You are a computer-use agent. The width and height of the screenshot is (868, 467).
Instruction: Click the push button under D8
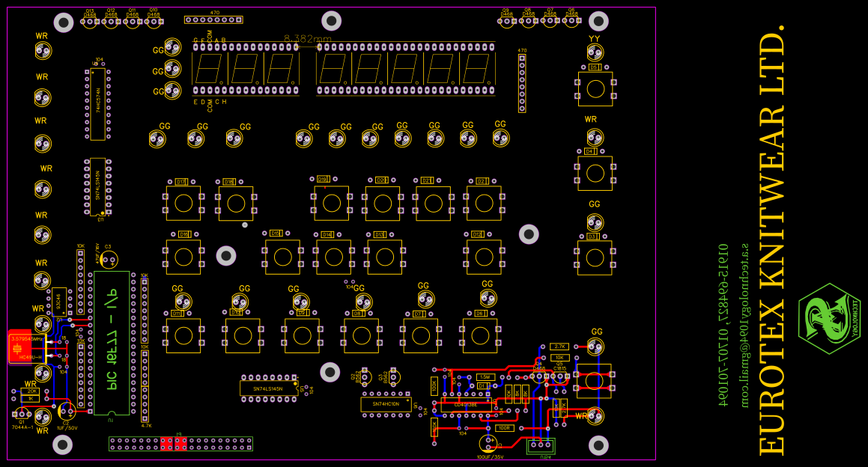tap(362, 336)
